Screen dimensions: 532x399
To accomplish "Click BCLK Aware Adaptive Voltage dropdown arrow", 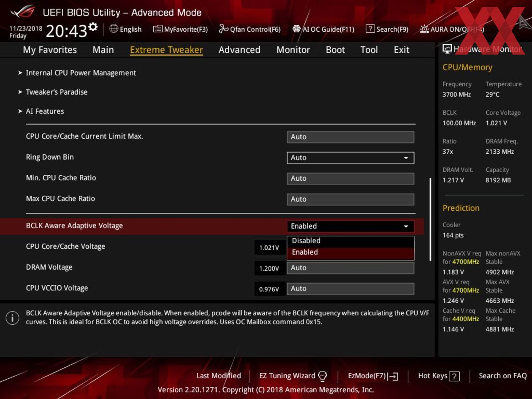I will tap(406, 226).
